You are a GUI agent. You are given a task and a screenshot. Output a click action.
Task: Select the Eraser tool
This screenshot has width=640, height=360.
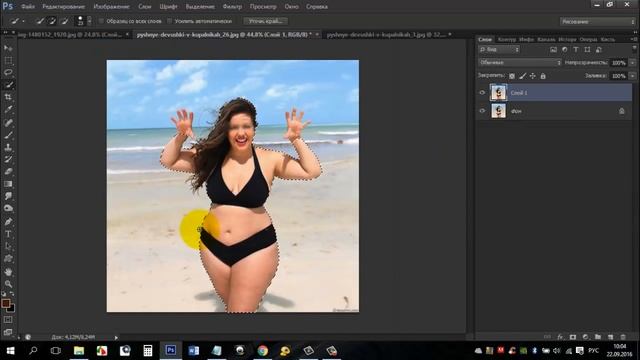[8, 171]
